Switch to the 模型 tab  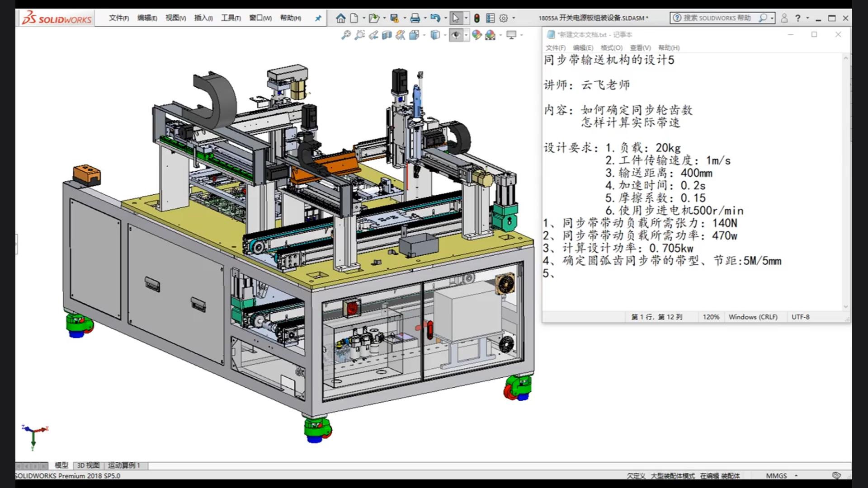tap(61, 465)
